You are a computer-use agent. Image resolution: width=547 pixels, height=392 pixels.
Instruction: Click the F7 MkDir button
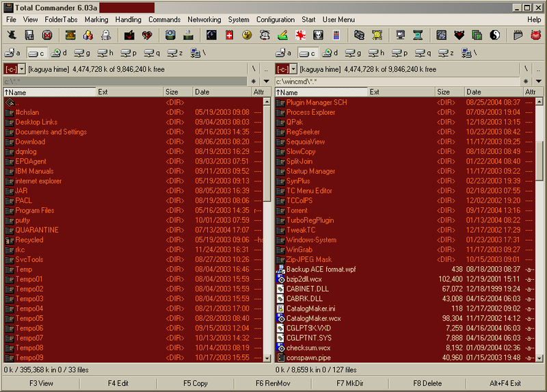click(x=350, y=383)
